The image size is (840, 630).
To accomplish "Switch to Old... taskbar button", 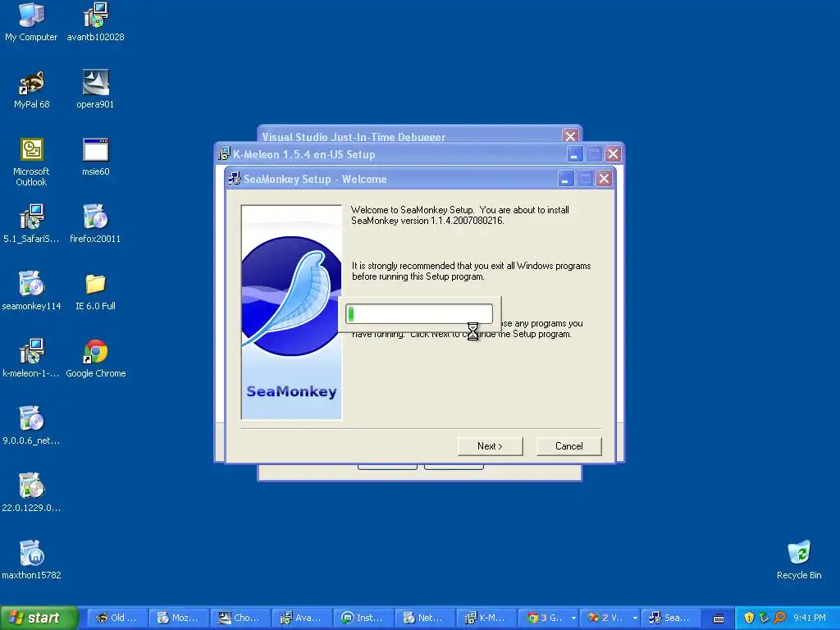I will 116,618.
